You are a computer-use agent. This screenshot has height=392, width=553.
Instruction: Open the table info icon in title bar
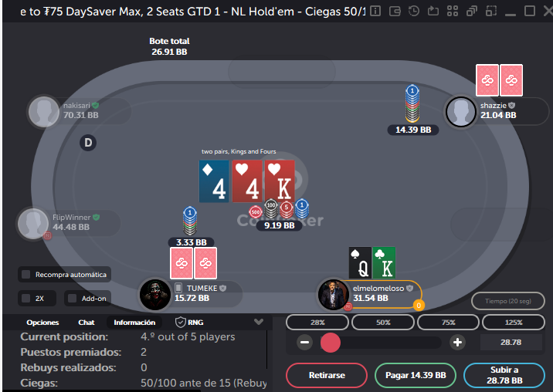coord(375,12)
